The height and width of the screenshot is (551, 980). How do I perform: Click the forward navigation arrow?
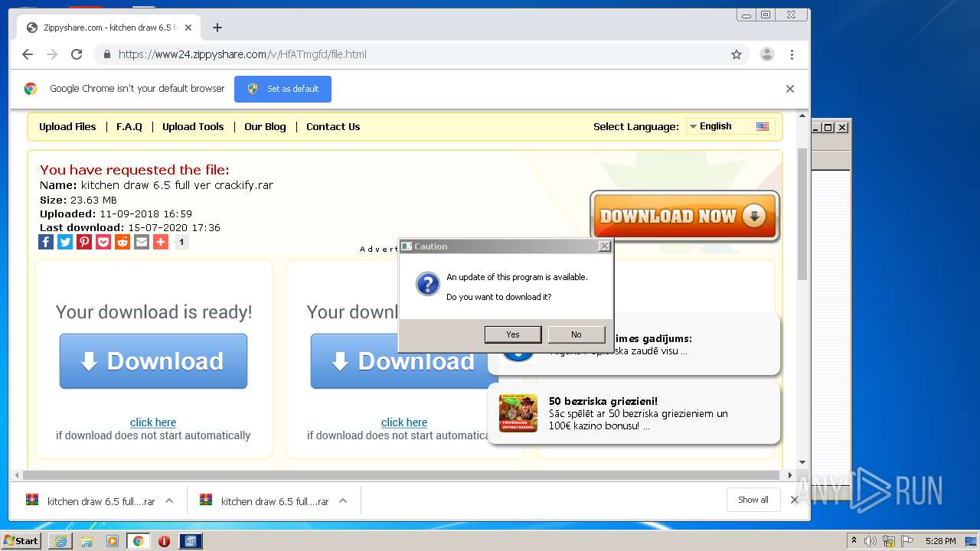click(52, 54)
